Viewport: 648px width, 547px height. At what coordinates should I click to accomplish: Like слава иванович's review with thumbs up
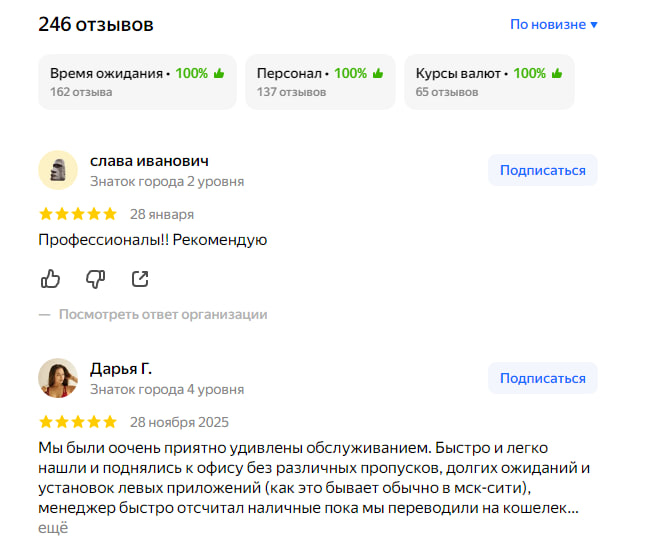point(50,278)
